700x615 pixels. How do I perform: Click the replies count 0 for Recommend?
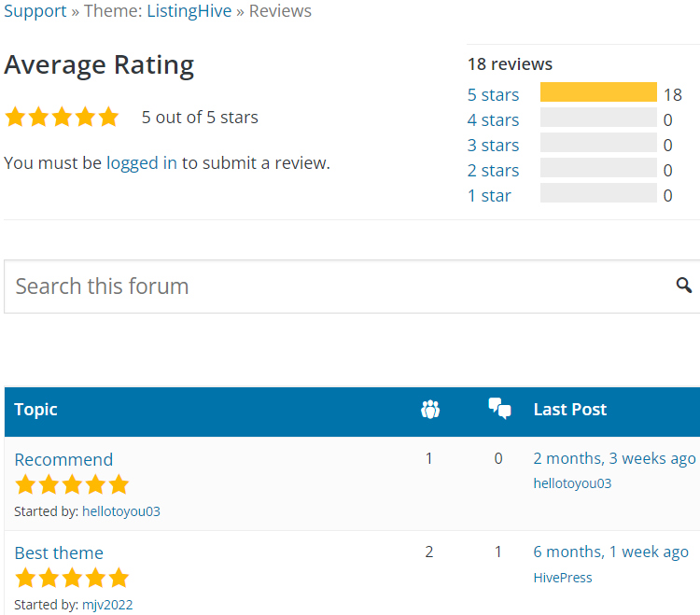tap(498, 459)
